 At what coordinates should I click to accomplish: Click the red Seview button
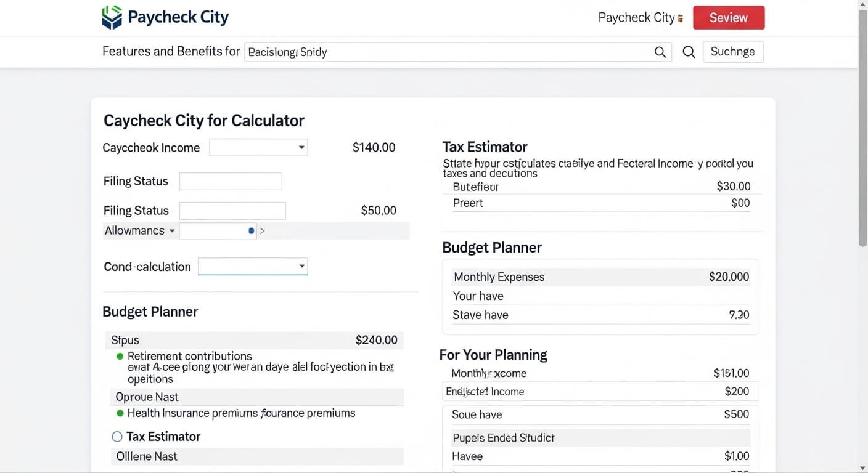click(729, 18)
